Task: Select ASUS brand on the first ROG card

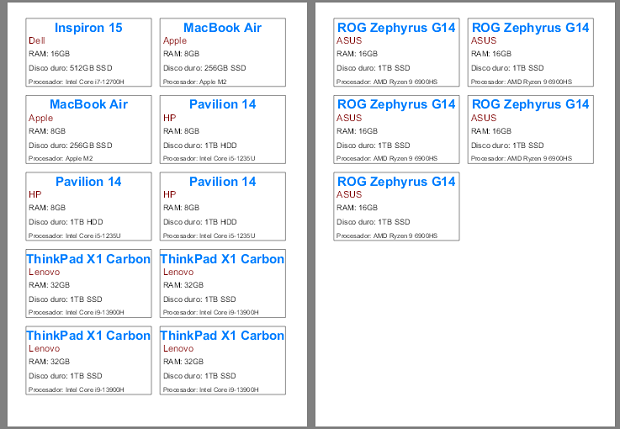Action: 349,41
